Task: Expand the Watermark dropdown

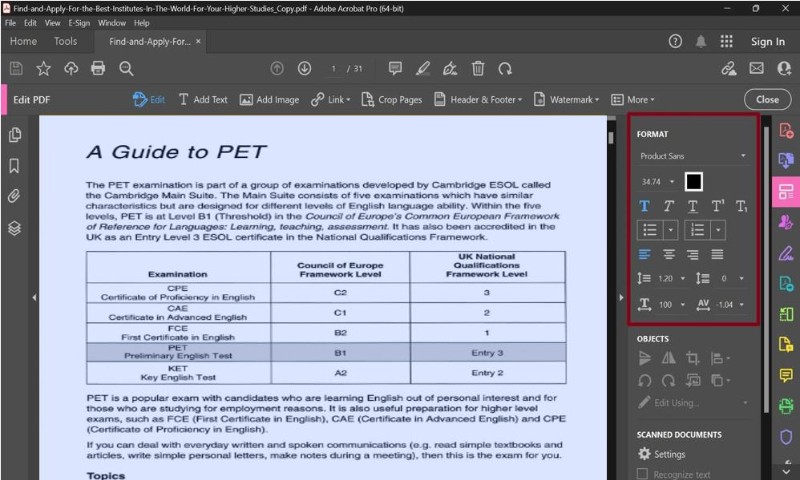Action: [566, 99]
